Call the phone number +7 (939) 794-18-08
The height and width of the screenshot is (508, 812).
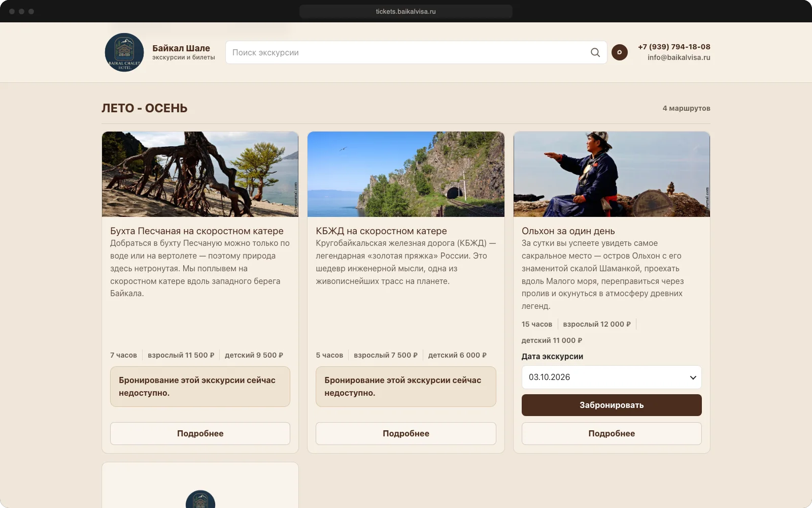coord(674,47)
